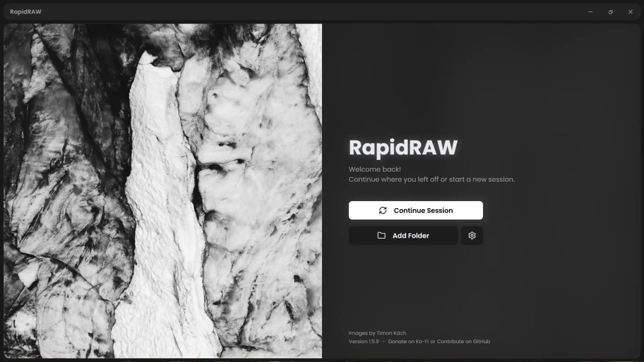This screenshot has height=362, width=644.
Task: Minimize the RapidRAW window
Action: tap(590, 12)
